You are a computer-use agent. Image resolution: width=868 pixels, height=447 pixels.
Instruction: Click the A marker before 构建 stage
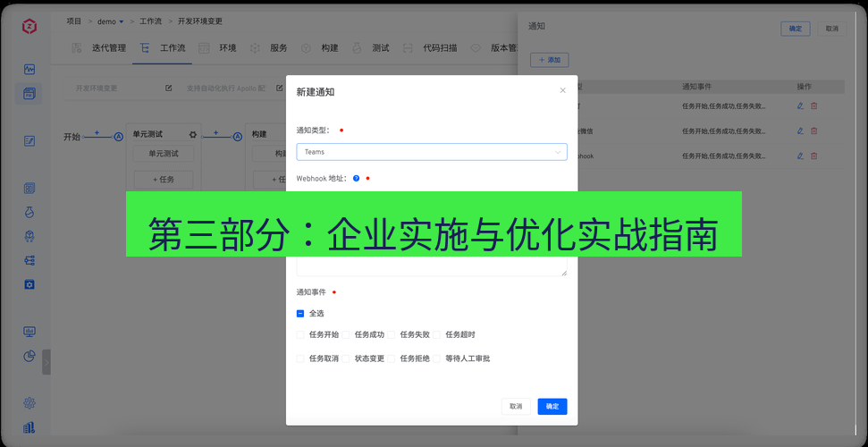click(237, 137)
